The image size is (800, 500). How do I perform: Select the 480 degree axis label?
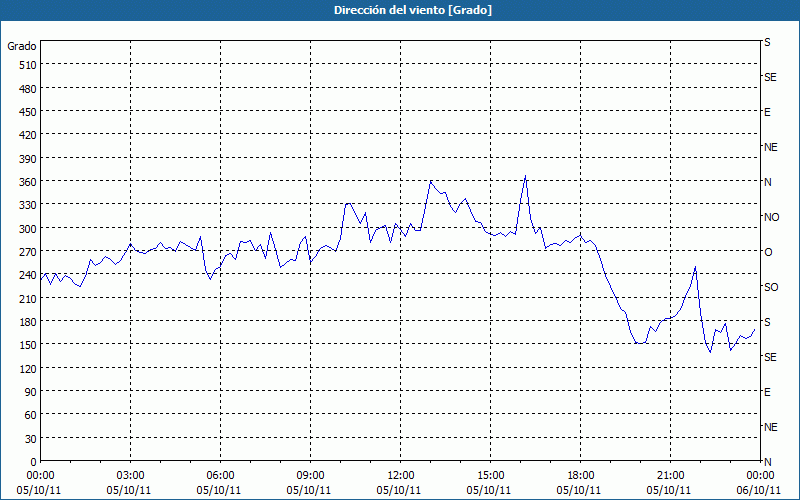(x=28, y=89)
